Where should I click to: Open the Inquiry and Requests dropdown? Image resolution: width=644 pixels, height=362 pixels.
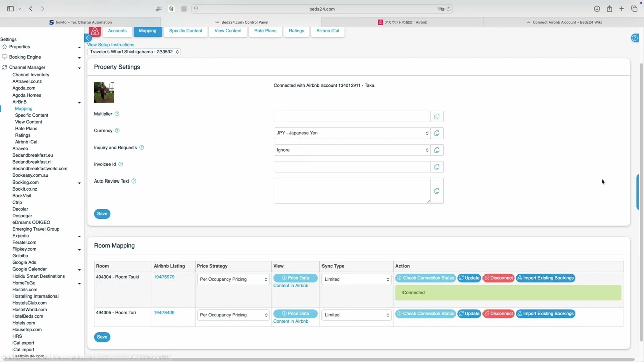point(352,150)
